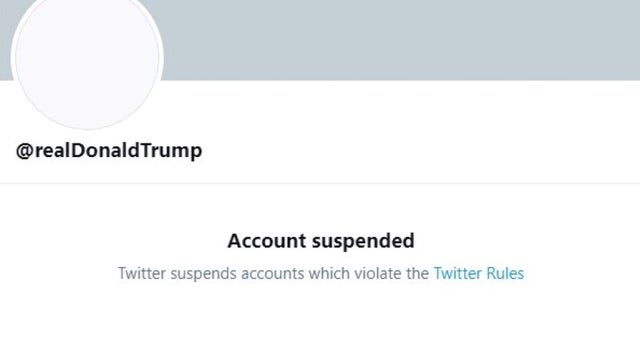The height and width of the screenshot is (360, 640).
Task: Open the Twitter Rules link
Action: tap(479, 273)
